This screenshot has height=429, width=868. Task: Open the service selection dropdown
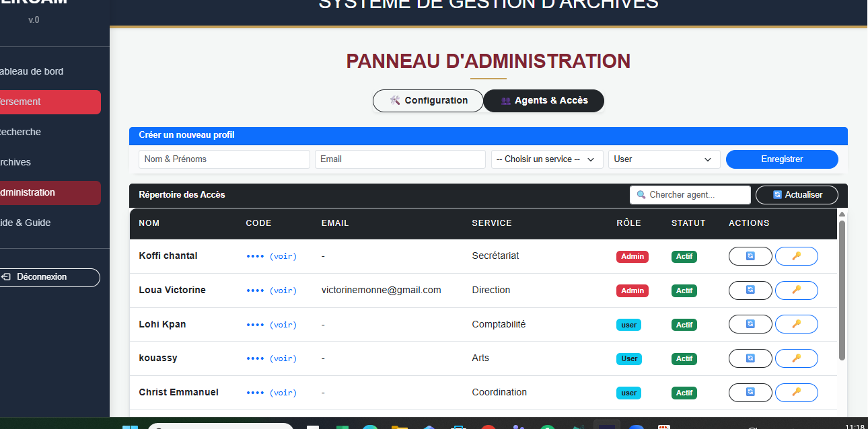click(547, 159)
